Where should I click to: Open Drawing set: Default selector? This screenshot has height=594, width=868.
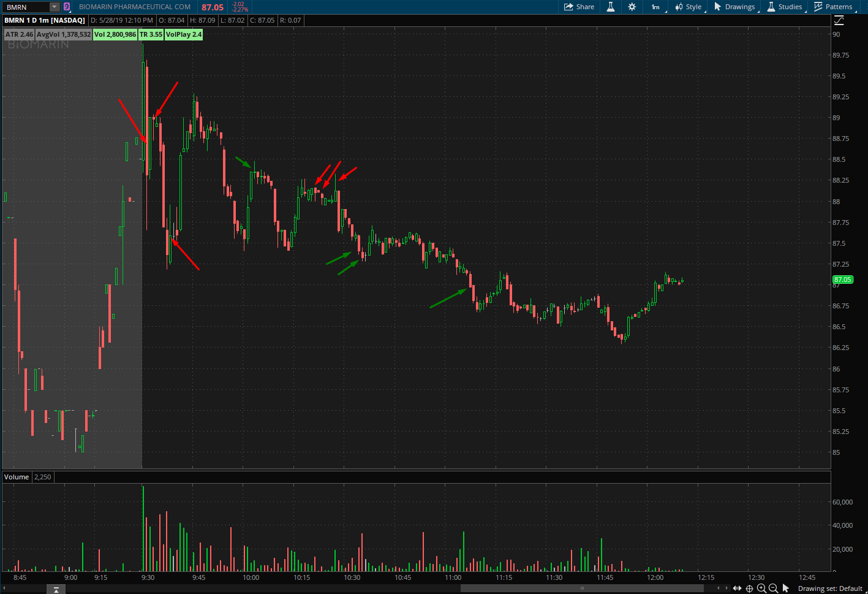coord(830,588)
